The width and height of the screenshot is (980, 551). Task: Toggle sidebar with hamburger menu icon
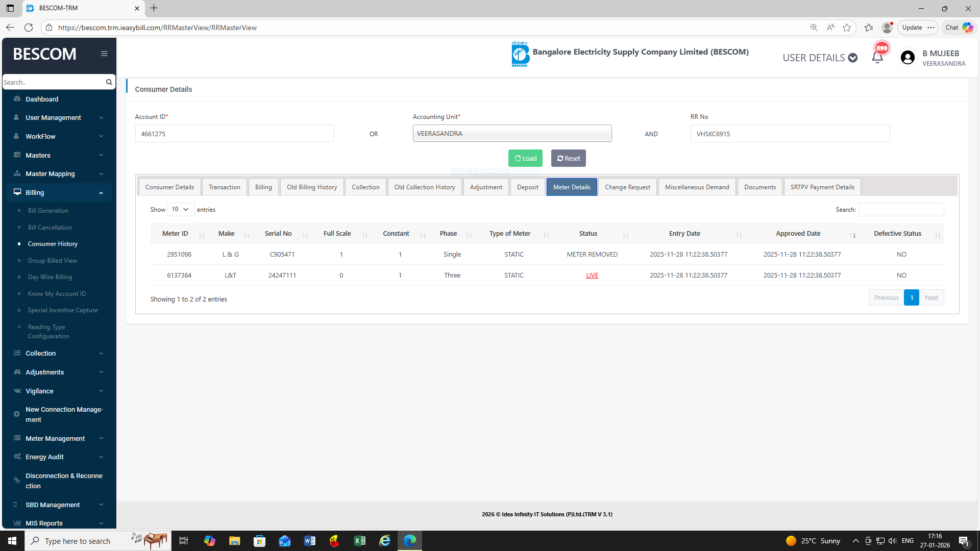point(104,54)
